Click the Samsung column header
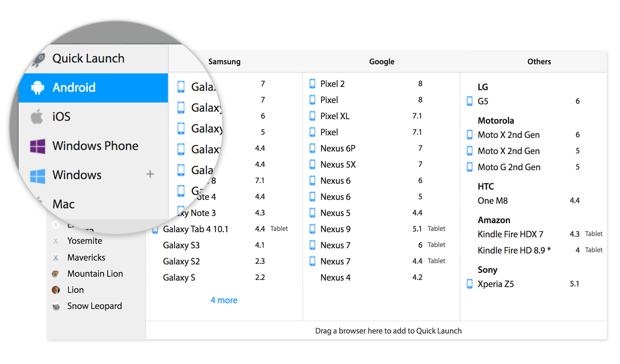The width and height of the screenshot is (620, 364). tap(224, 62)
